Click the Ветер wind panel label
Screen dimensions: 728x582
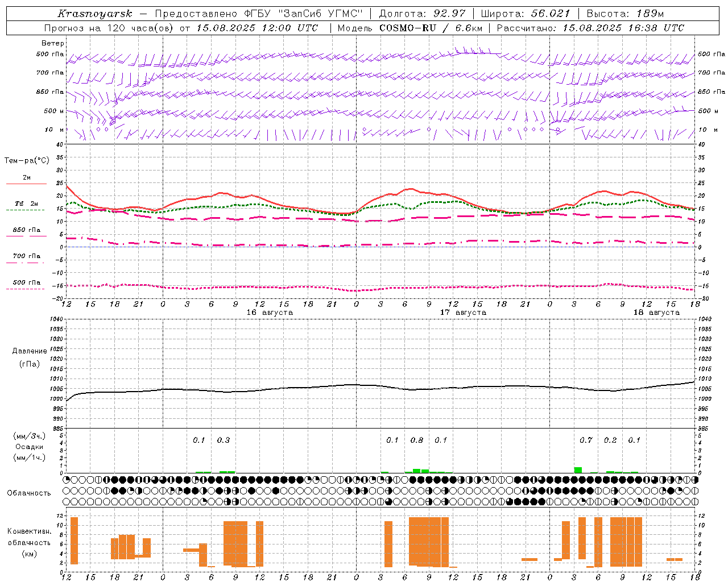[x=53, y=43]
